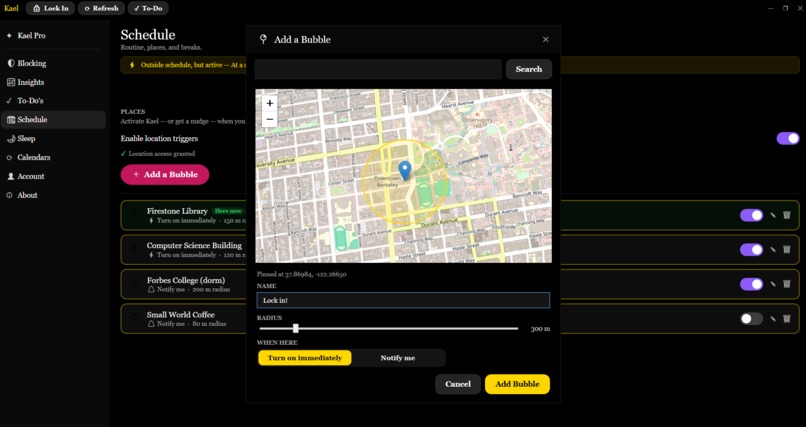Click the Lock In toolbar button
Screen dimensions: 806x427
tap(50, 8)
